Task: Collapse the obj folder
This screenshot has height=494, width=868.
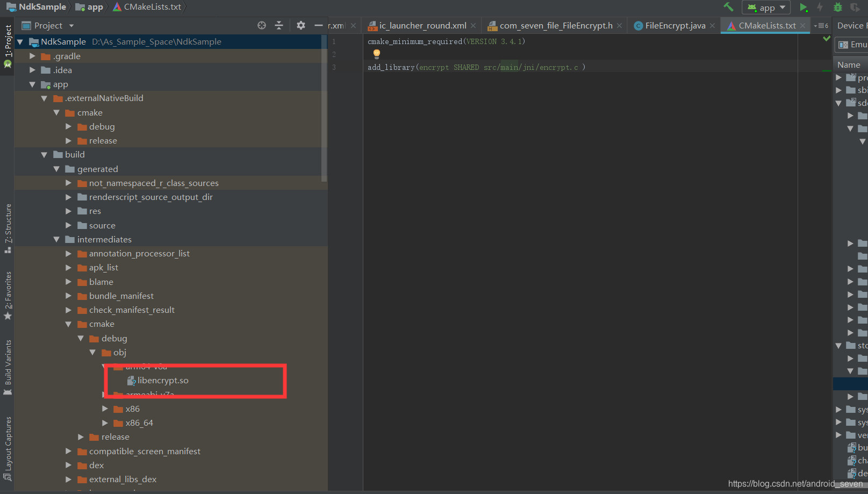Action: (x=92, y=353)
